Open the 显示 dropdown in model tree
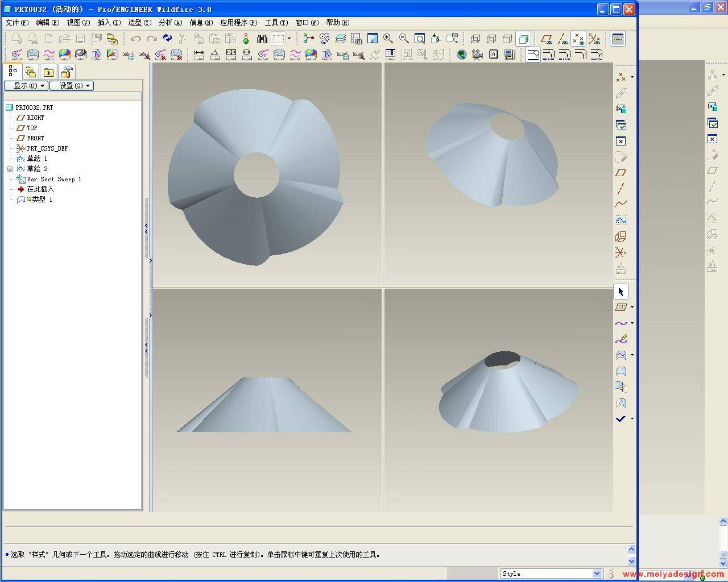 26,86
